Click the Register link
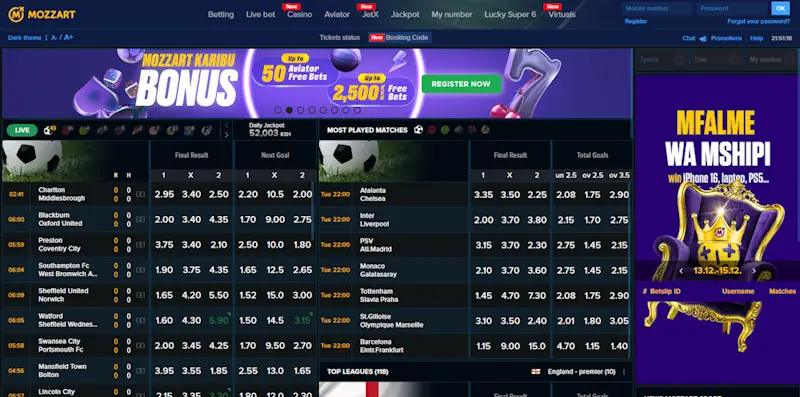Image resolution: width=800 pixels, height=397 pixels. coord(636,21)
